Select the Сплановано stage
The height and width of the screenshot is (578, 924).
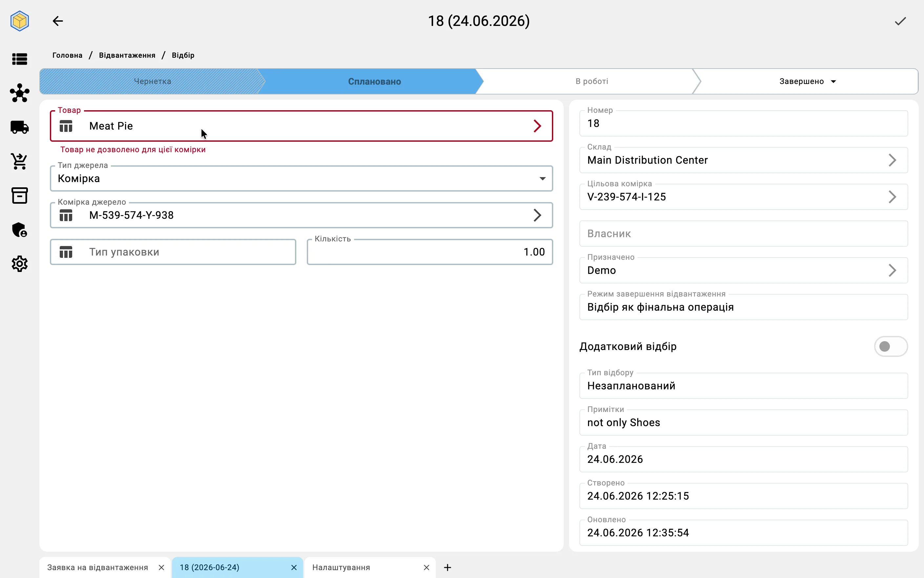click(374, 81)
